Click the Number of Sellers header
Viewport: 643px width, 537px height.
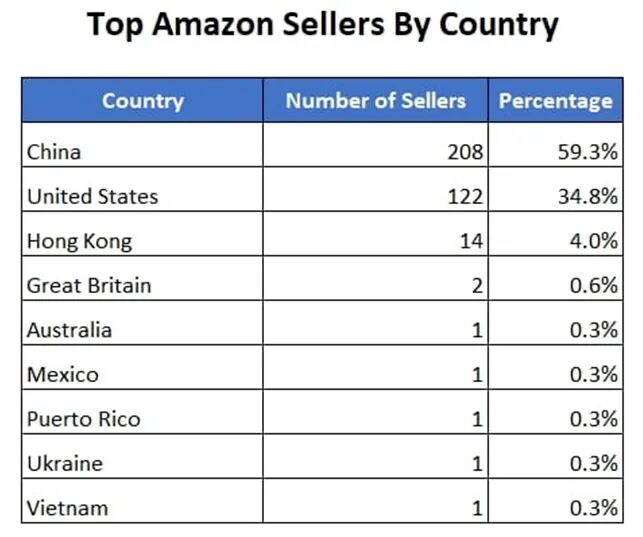point(375,100)
